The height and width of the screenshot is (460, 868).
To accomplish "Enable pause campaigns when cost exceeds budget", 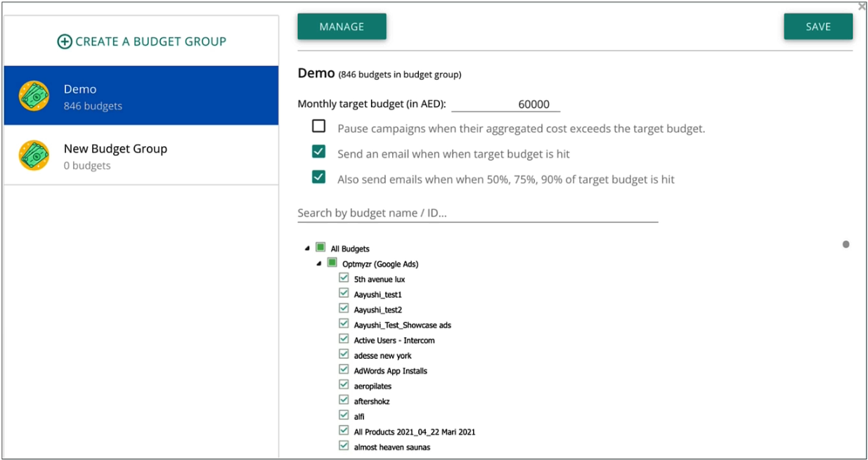I will click(x=319, y=126).
